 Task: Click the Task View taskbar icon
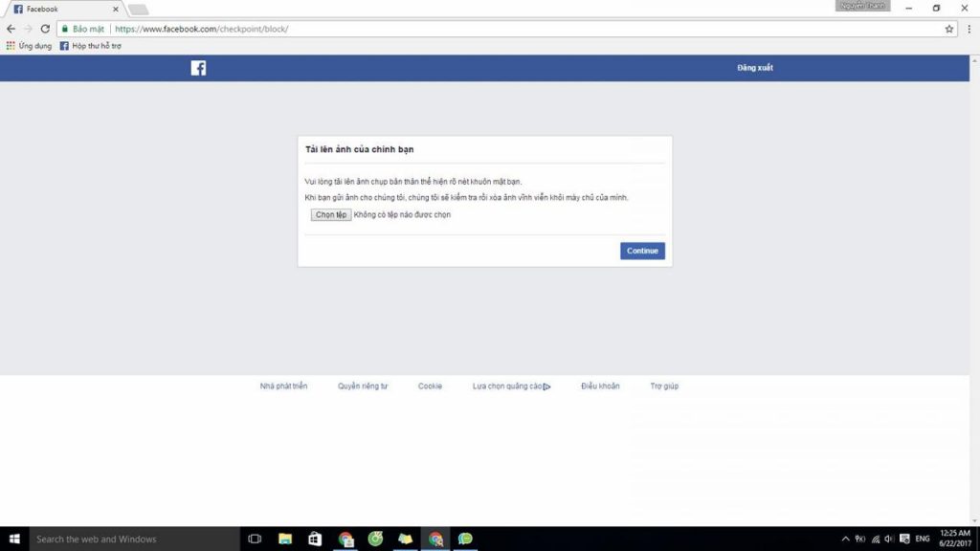pos(255,539)
